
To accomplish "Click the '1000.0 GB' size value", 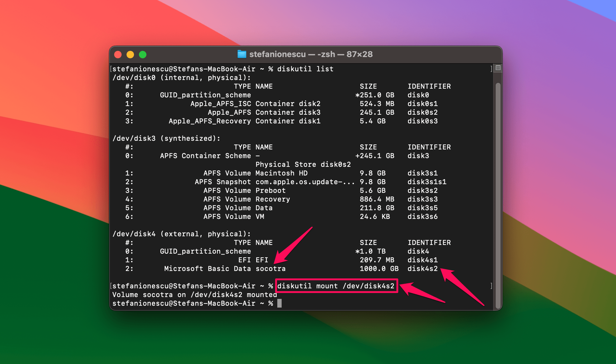I will point(379,269).
